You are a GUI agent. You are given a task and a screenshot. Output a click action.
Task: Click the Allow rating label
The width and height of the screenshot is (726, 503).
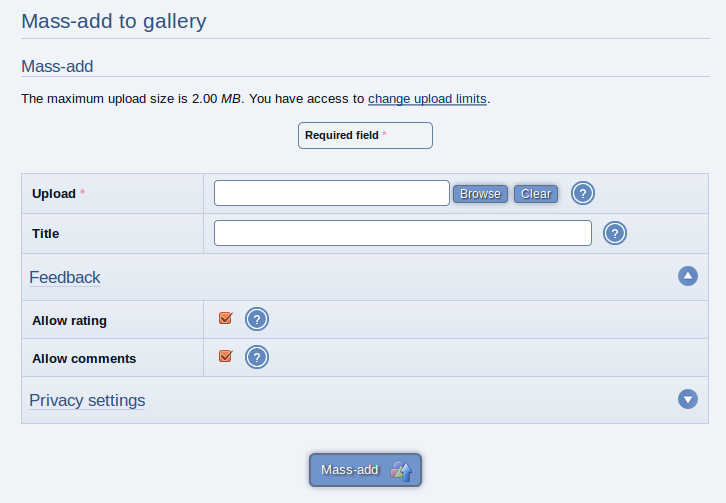tap(69, 321)
